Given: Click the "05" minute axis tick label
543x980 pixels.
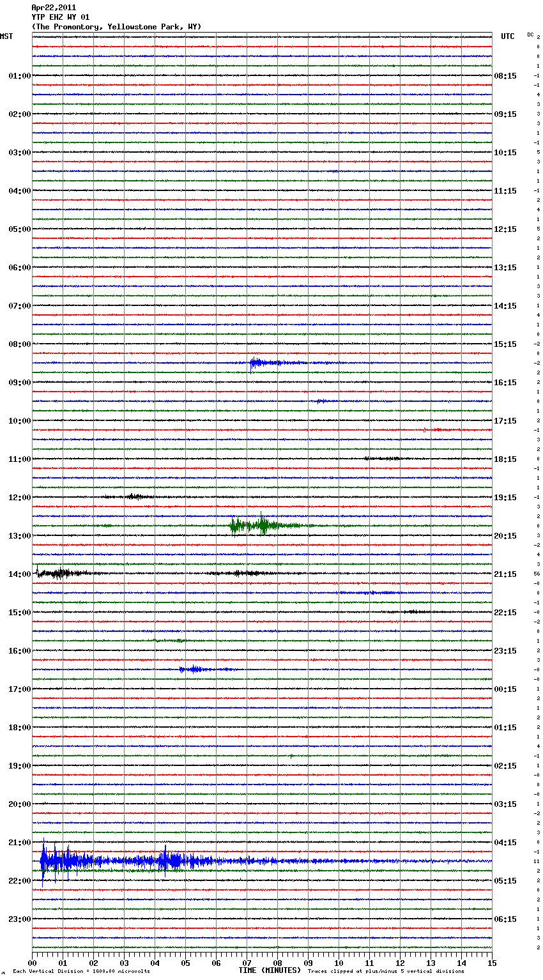Looking at the screenshot, I should (x=185, y=963).
